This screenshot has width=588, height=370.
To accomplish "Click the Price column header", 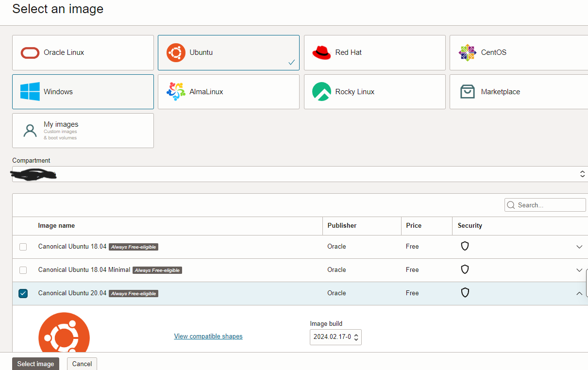I will click(x=414, y=225).
